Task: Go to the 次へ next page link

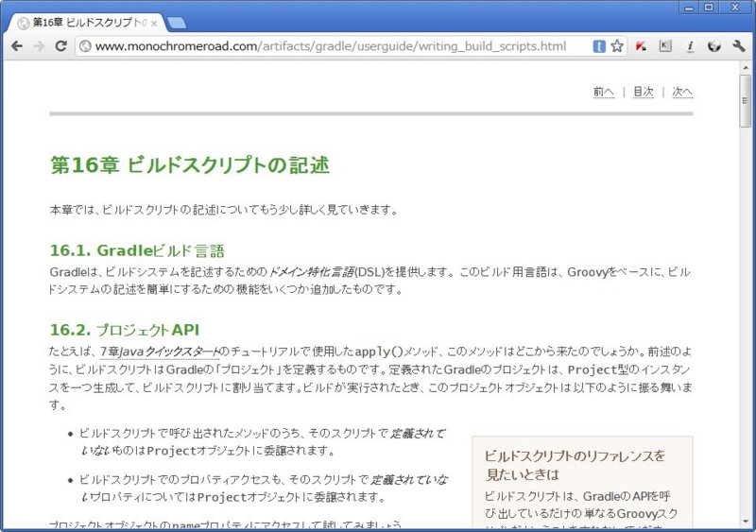Action: tap(682, 91)
